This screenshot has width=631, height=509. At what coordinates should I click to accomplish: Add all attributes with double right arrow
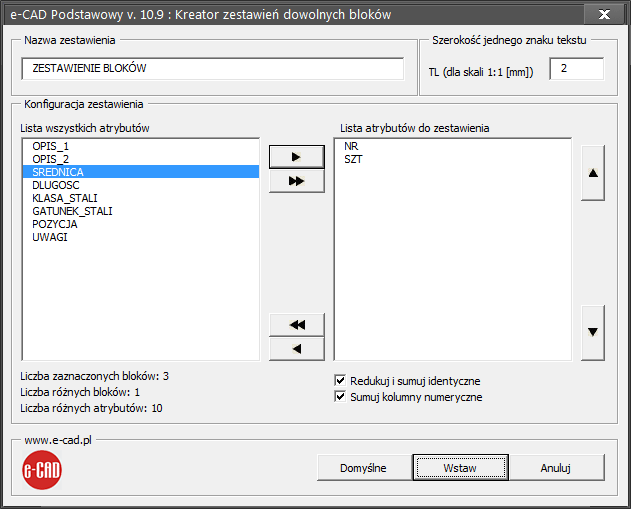click(x=297, y=181)
